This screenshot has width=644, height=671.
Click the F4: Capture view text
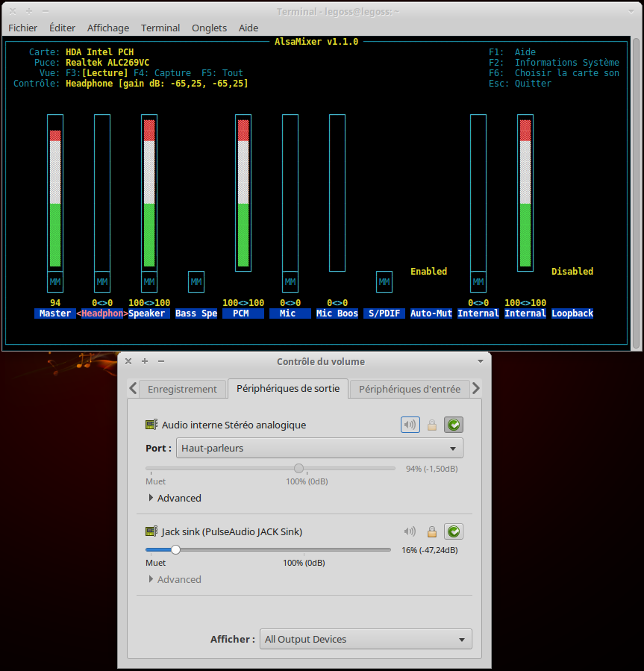(162, 73)
